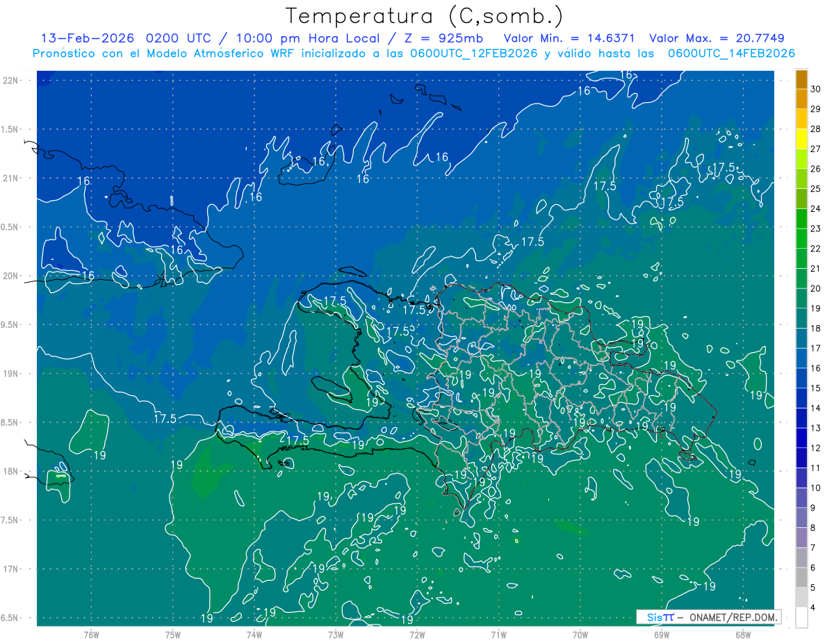The height and width of the screenshot is (644, 834).
Task: Click the "Temperatura (C,somb.)" chart title
Action: pos(425,15)
